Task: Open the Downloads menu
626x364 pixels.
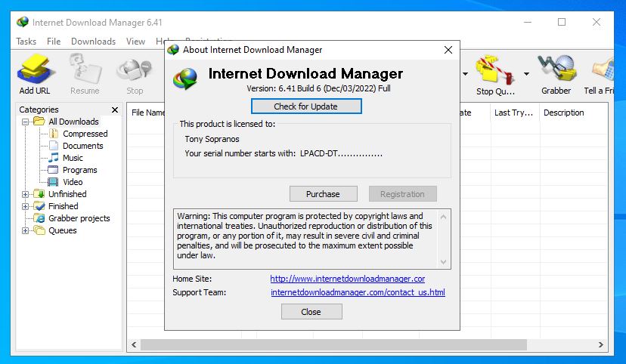Action: tap(93, 42)
